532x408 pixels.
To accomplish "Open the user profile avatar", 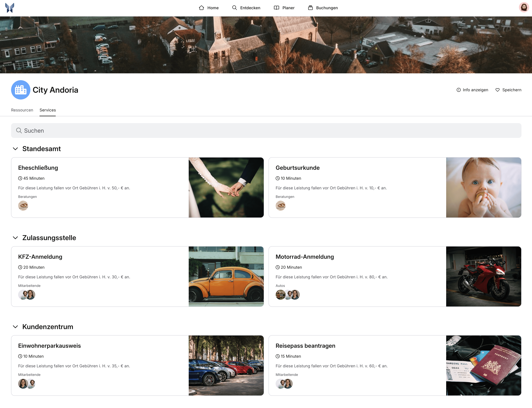I will tap(524, 8).
